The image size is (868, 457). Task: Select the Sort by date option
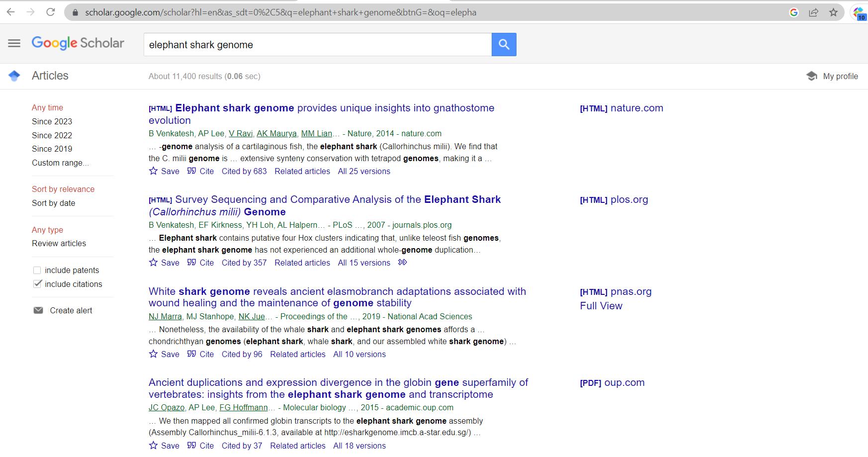(53, 203)
